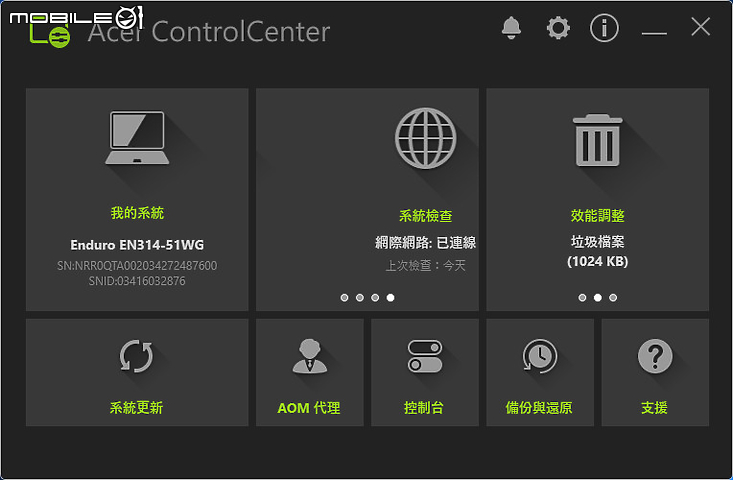Image resolution: width=733 pixels, height=480 pixels.
Task: Click the toggle switches icon for 控制台
Action: point(424,356)
